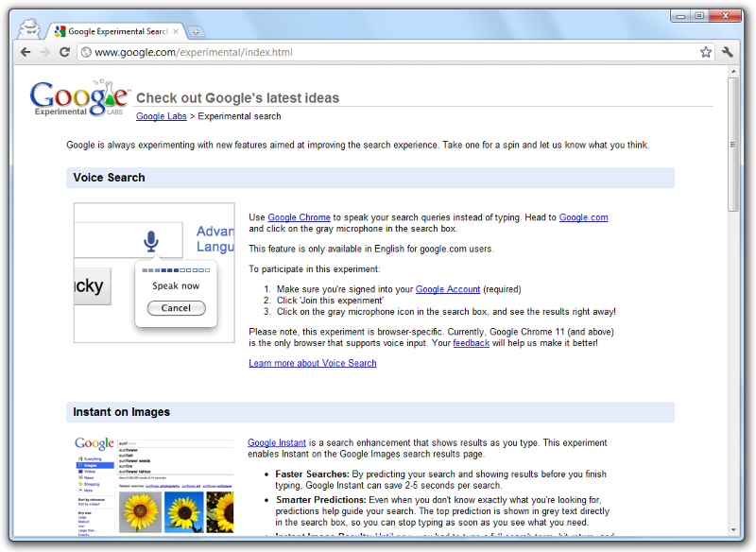Open the Chrome wrench menu
The width and height of the screenshot is (756, 552).
(x=728, y=52)
